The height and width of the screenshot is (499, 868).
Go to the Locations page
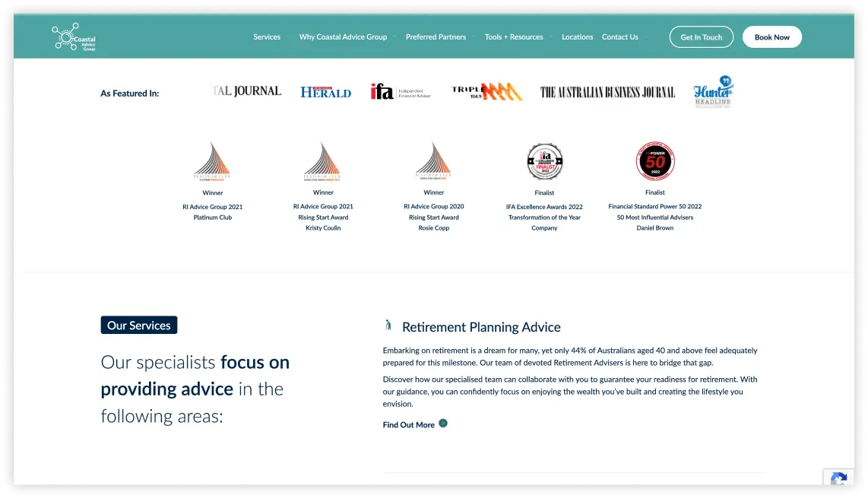tap(577, 37)
